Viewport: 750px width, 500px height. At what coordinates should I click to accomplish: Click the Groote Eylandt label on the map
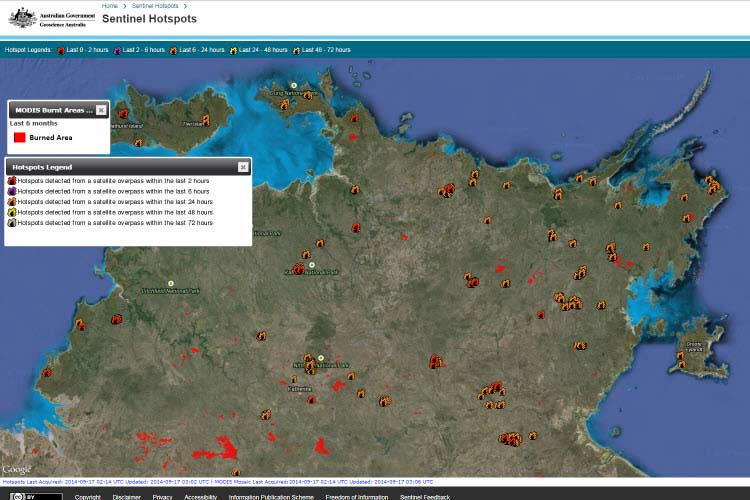(x=694, y=347)
